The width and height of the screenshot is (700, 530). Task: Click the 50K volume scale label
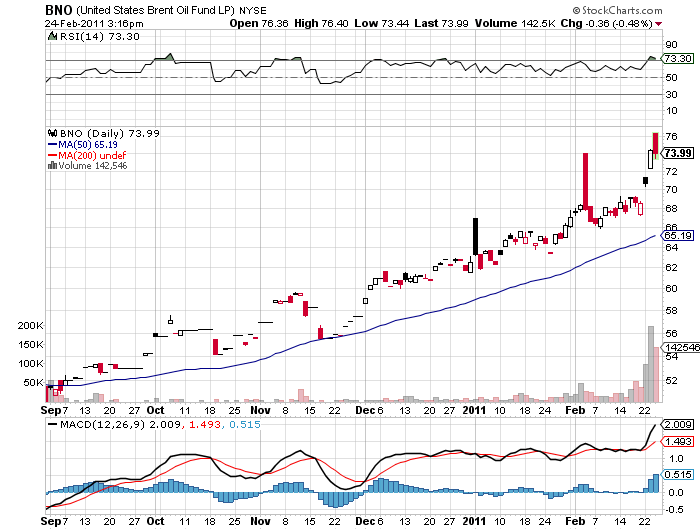coord(33,382)
